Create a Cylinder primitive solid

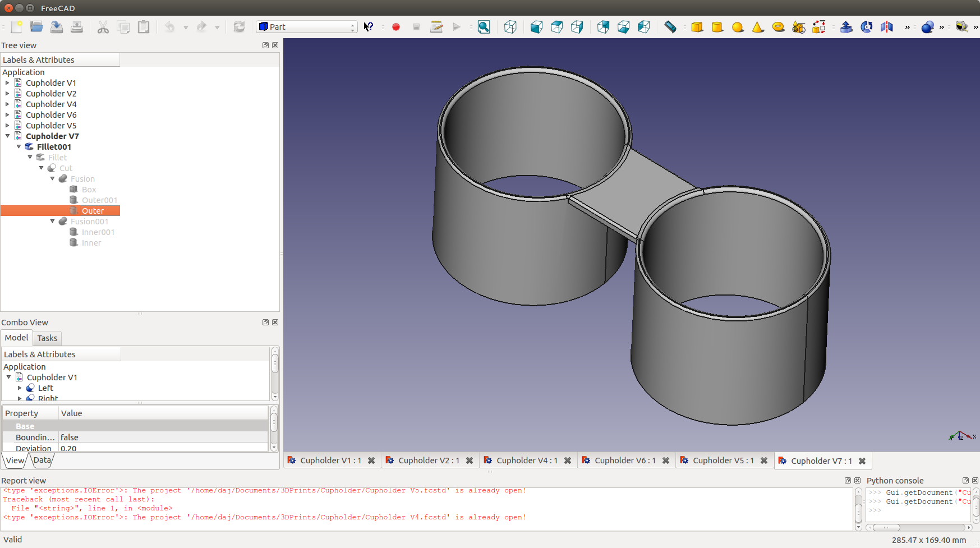coord(717,27)
